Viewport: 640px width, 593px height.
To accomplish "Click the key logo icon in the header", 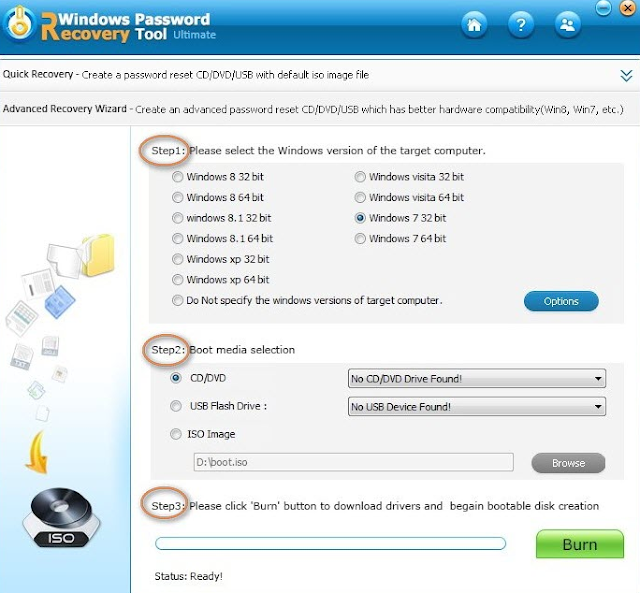I will tap(19, 24).
